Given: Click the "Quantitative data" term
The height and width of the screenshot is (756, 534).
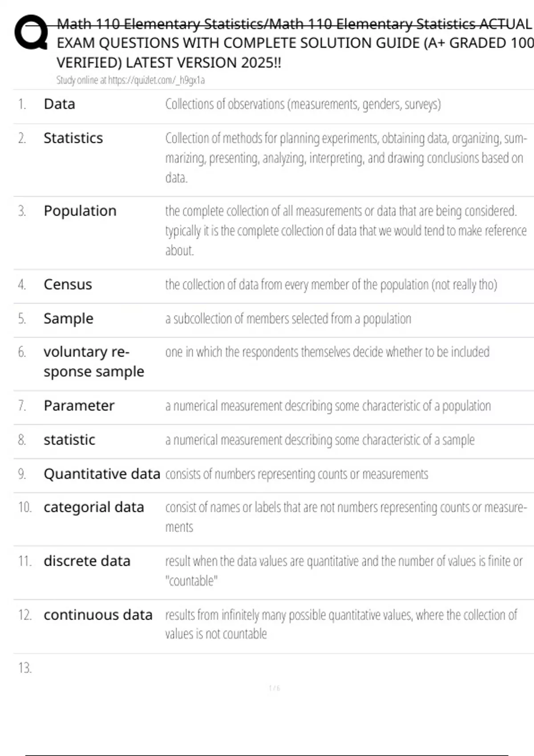Looking at the screenshot, I should (101, 474).
